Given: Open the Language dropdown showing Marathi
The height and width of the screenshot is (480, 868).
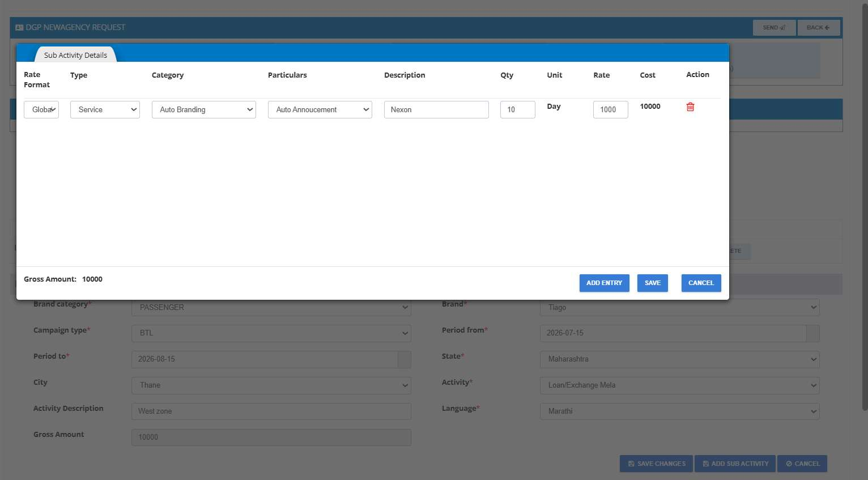Looking at the screenshot, I should (680, 411).
